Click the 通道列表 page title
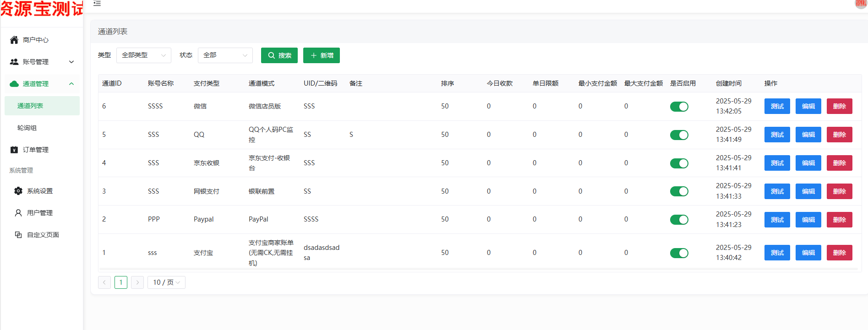868x330 pixels. (x=113, y=32)
